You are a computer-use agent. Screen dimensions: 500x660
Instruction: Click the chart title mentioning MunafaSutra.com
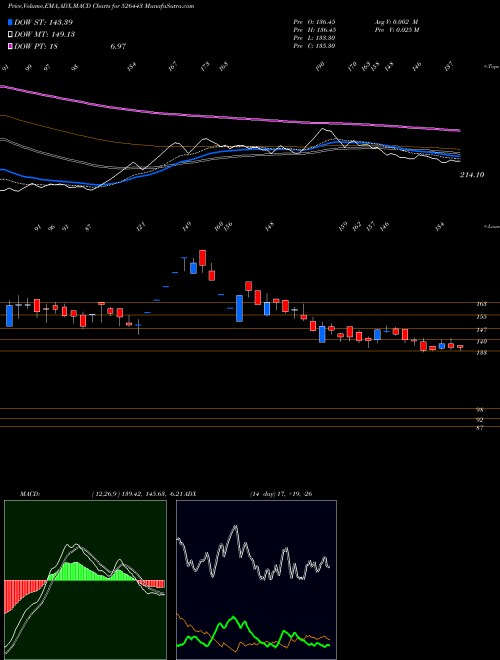pyautogui.click(x=101, y=6)
